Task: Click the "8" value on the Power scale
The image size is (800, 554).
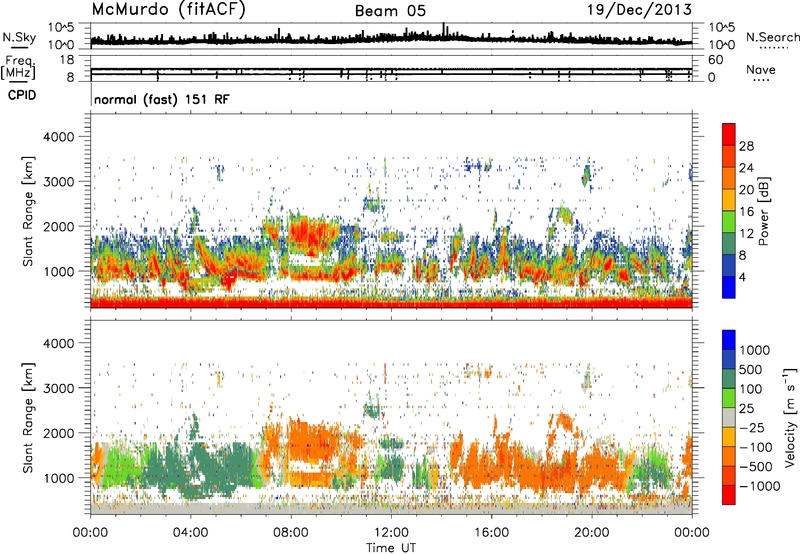Action: (x=742, y=256)
